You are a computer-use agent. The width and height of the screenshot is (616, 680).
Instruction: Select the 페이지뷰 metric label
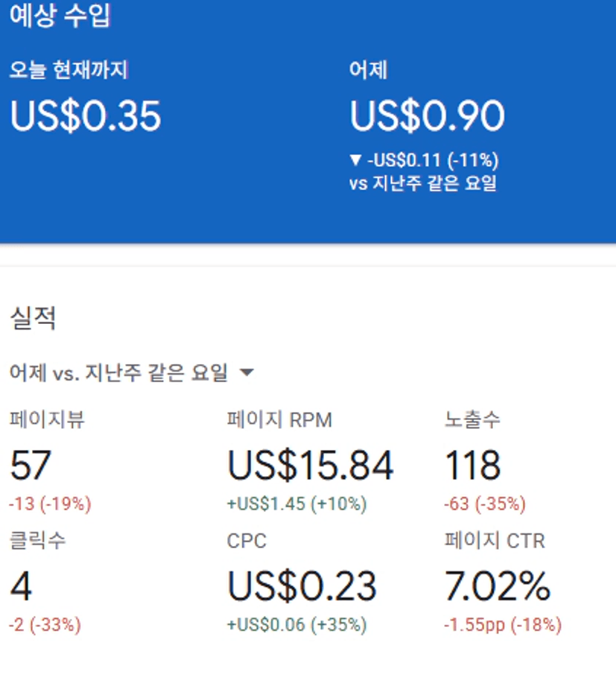(48, 420)
